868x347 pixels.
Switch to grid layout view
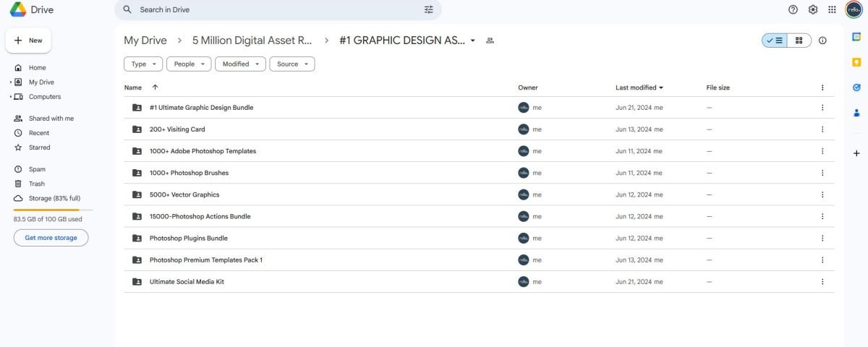point(799,40)
